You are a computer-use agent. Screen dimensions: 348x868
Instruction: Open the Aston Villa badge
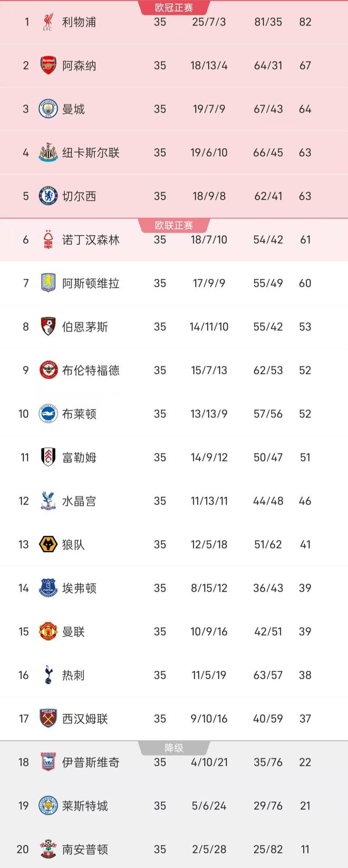pyautogui.click(x=48, y=283)
